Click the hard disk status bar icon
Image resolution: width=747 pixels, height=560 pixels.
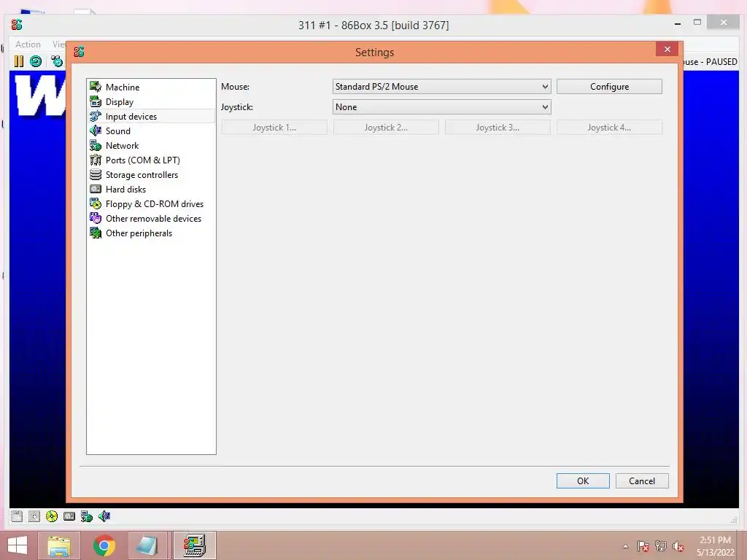click(69, 516)
